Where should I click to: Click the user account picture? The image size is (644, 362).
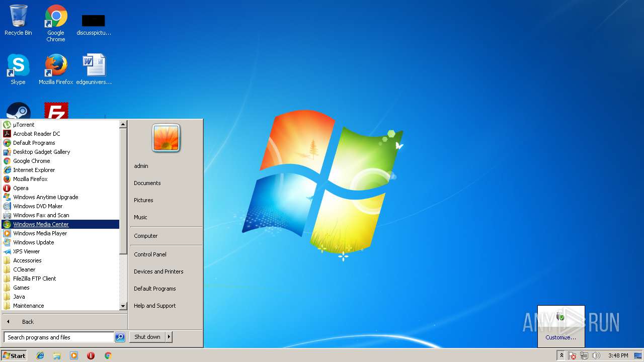point(166,138)
